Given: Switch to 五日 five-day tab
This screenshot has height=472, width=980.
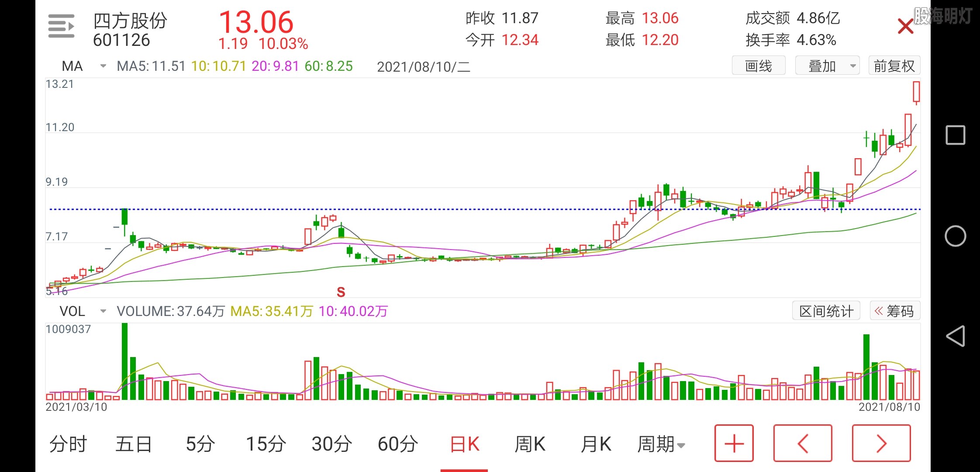Looking at the screenshot, I should pos(134,444).
